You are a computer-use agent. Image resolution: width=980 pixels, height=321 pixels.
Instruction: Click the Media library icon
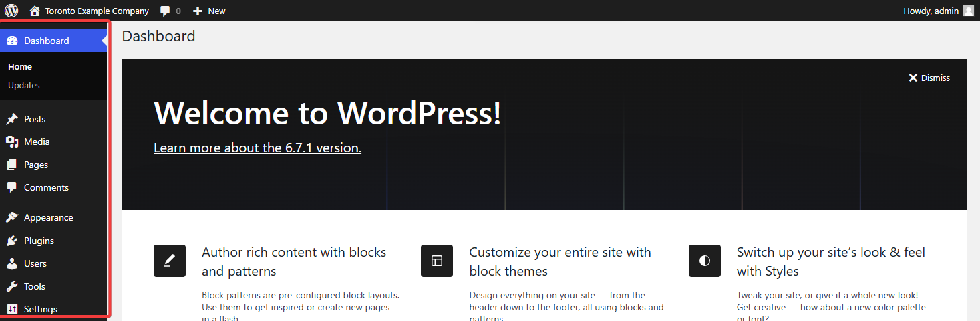coord(12,142)
